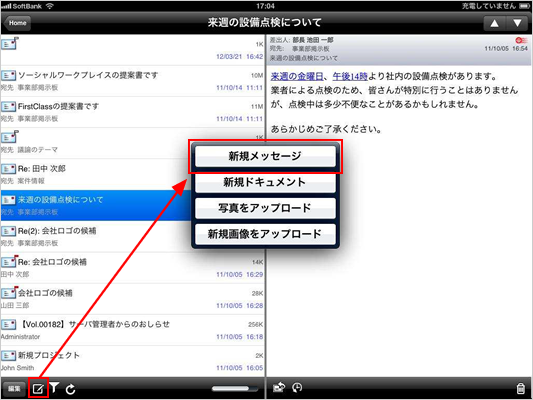Image resolution: width=533 pixels, height=400 pixels.
Task: Tap the SoftBank carrier label
Action: coord(27,6)
